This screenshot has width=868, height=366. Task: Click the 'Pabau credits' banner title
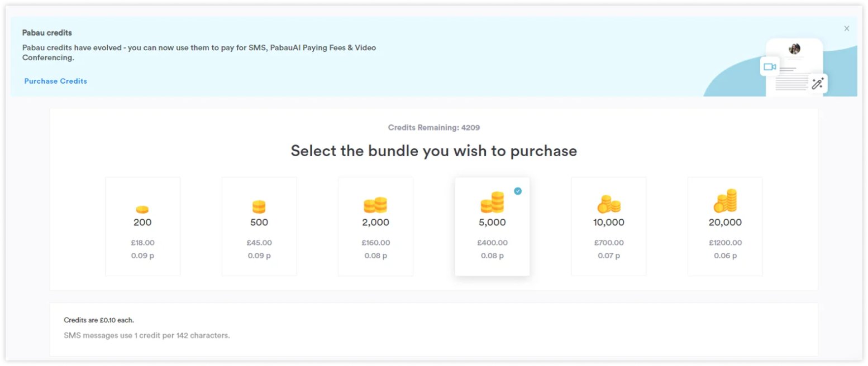coord(47,33)
